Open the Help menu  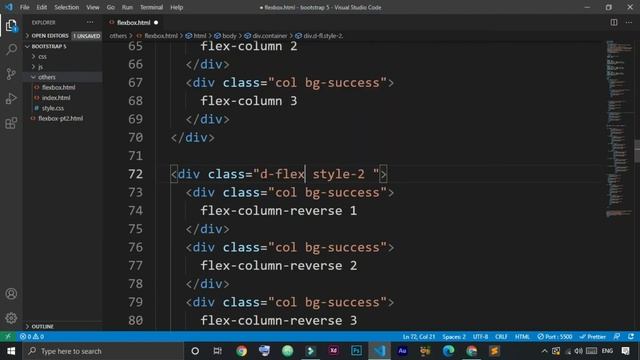(x=176, y=7)
